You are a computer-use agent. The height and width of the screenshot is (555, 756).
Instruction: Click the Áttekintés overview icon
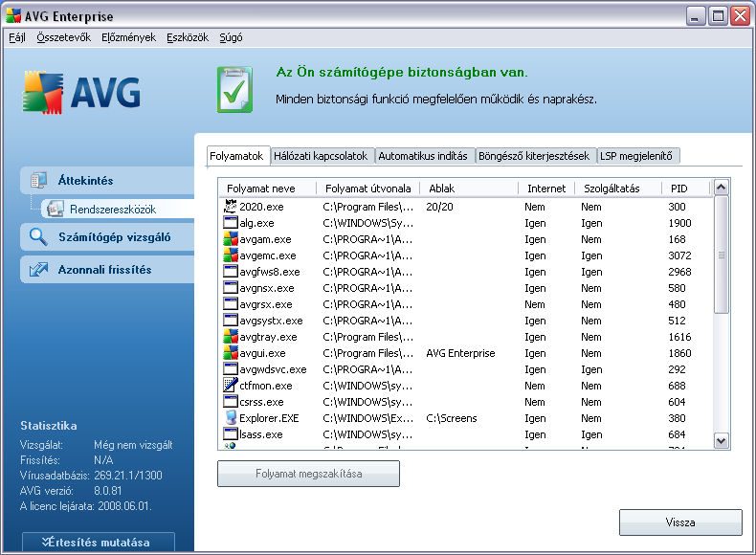[38, 180]
